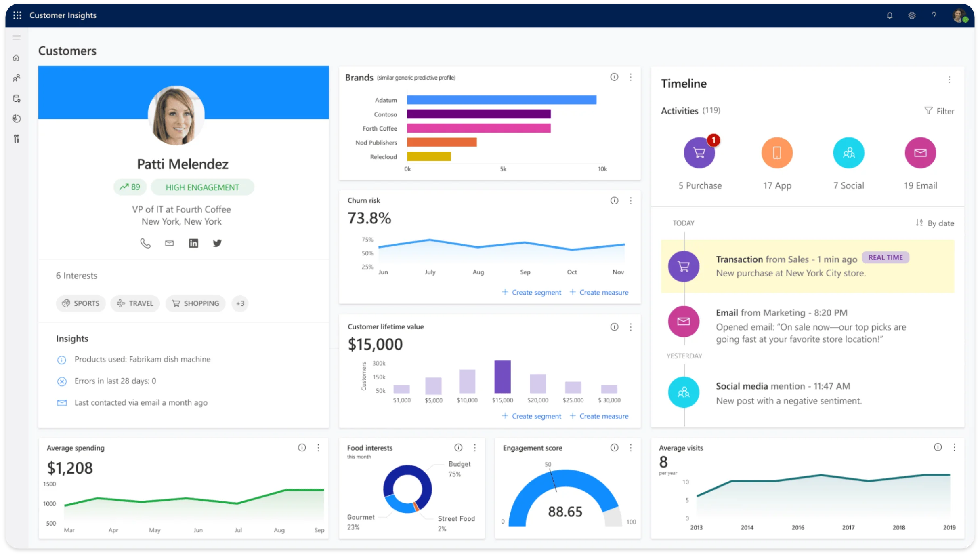Open the notifications bell icon
This screenshot has height=556, width=980.
[x=890, y=15]
